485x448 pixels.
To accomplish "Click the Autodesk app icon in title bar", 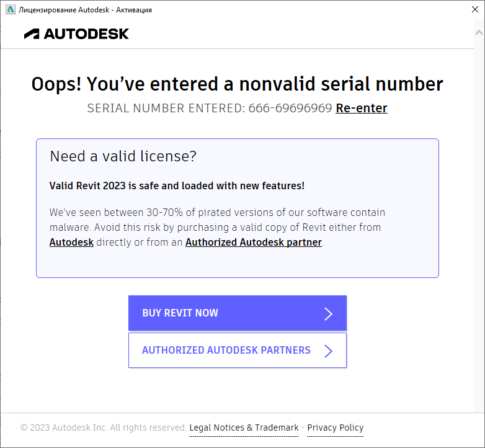I will [10, 10].
